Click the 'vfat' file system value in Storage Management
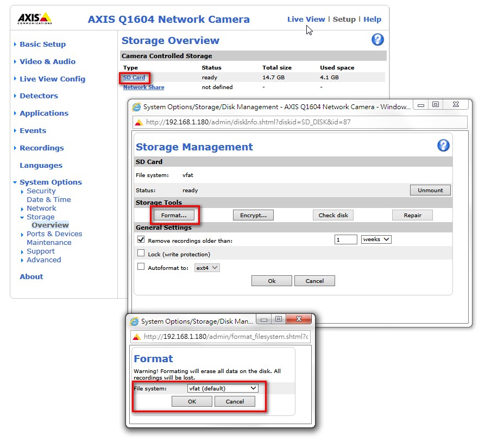 (x=187, y=175)
